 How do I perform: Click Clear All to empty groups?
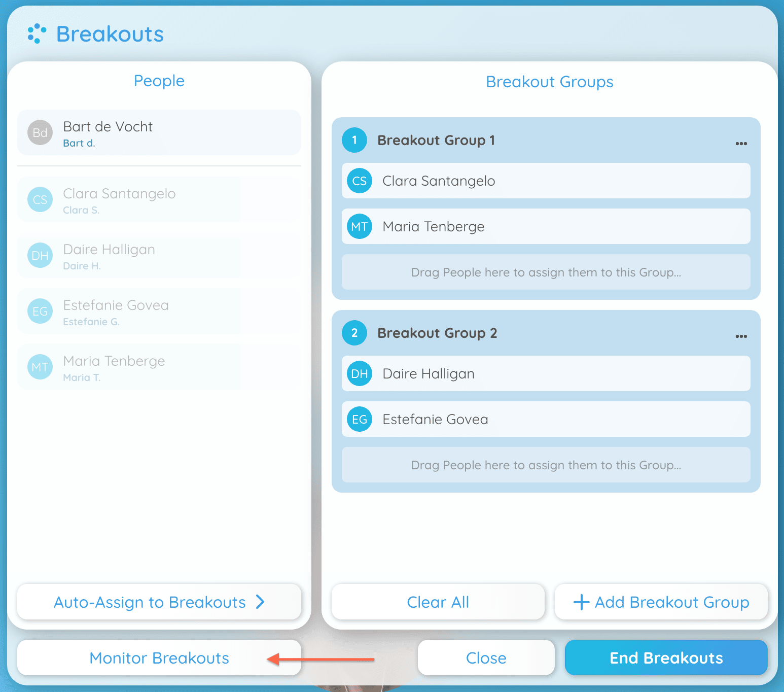coord(438,602)
